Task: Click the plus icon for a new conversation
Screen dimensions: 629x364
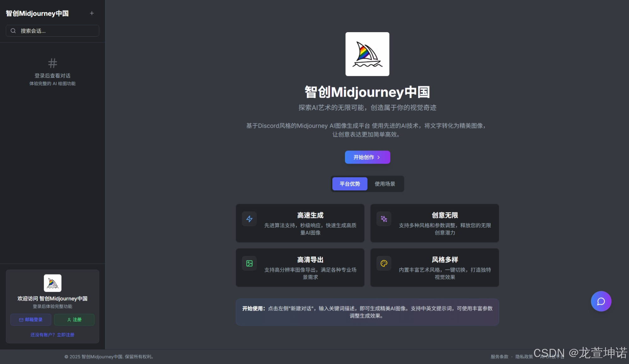Action: 92,13
